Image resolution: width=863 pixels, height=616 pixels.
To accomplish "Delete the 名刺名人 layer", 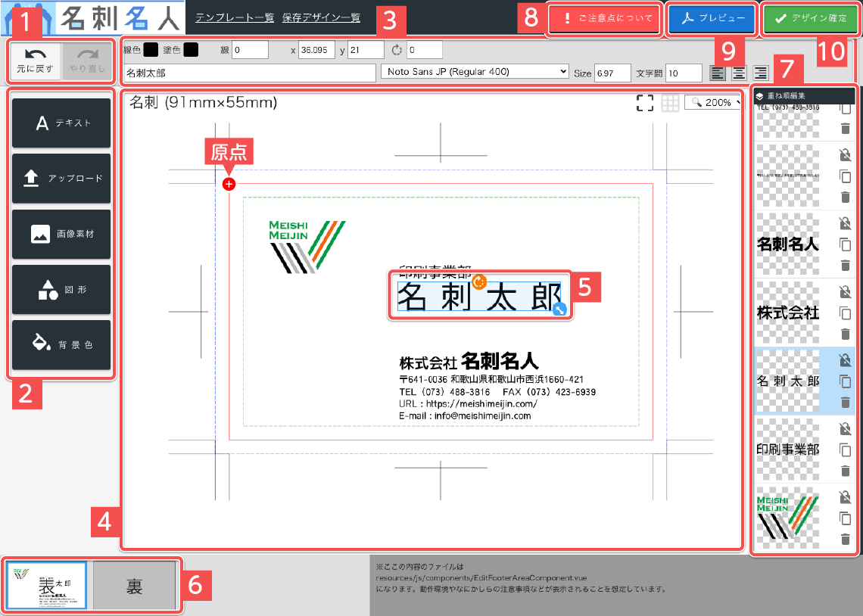I will 846,266.
